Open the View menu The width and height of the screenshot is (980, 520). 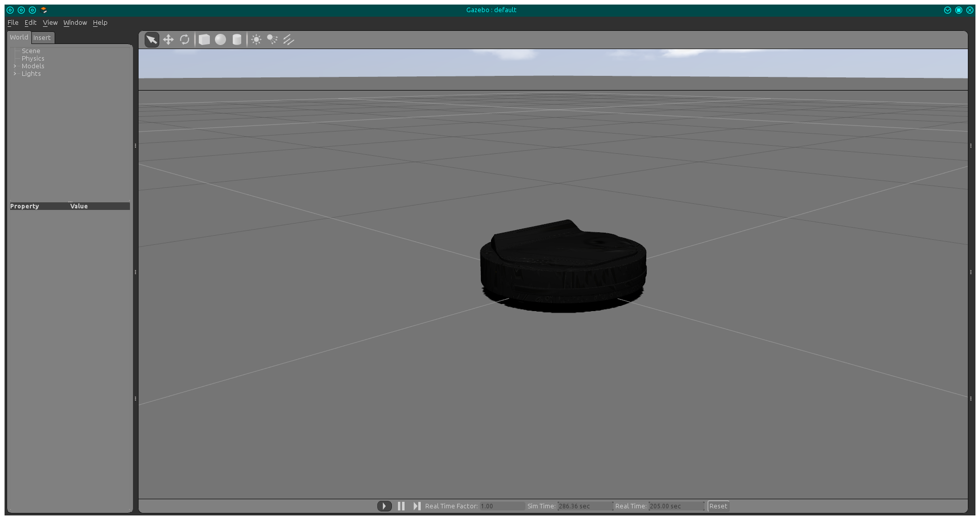pyautogui.click(x=50, y=22)
